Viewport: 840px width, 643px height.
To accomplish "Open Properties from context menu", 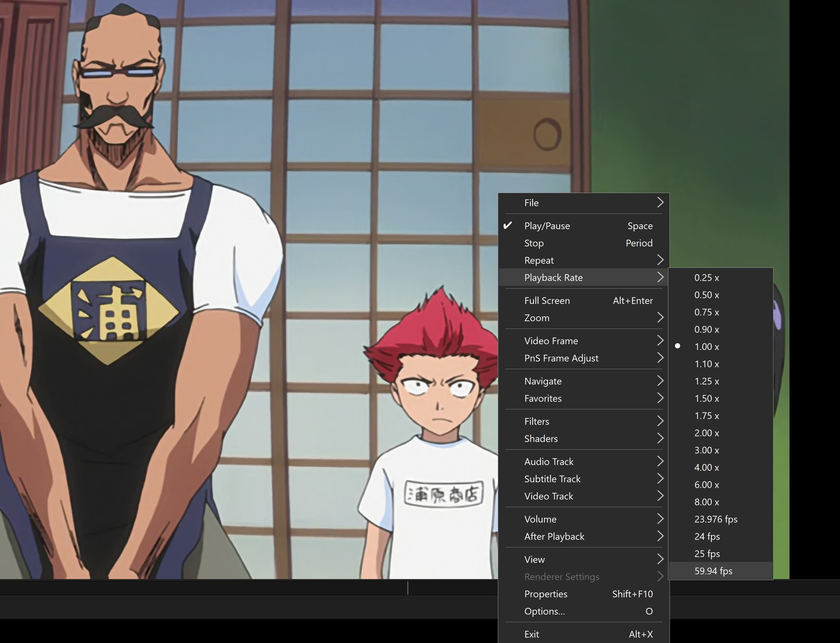I will [x=546, y=594].
